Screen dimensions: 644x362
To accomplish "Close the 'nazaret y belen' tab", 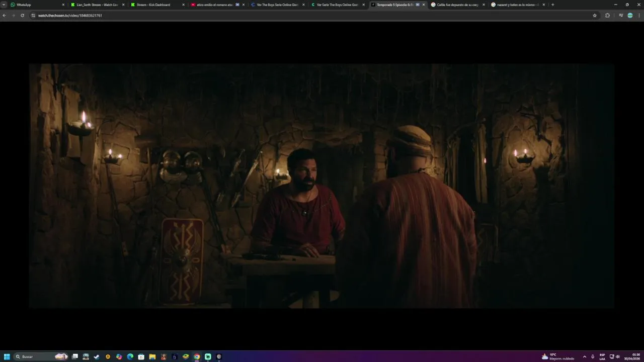I will 543,5.
